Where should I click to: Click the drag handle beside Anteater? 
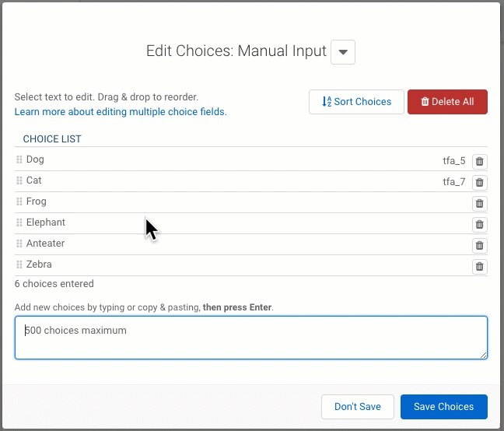click(x=19, y=244)
